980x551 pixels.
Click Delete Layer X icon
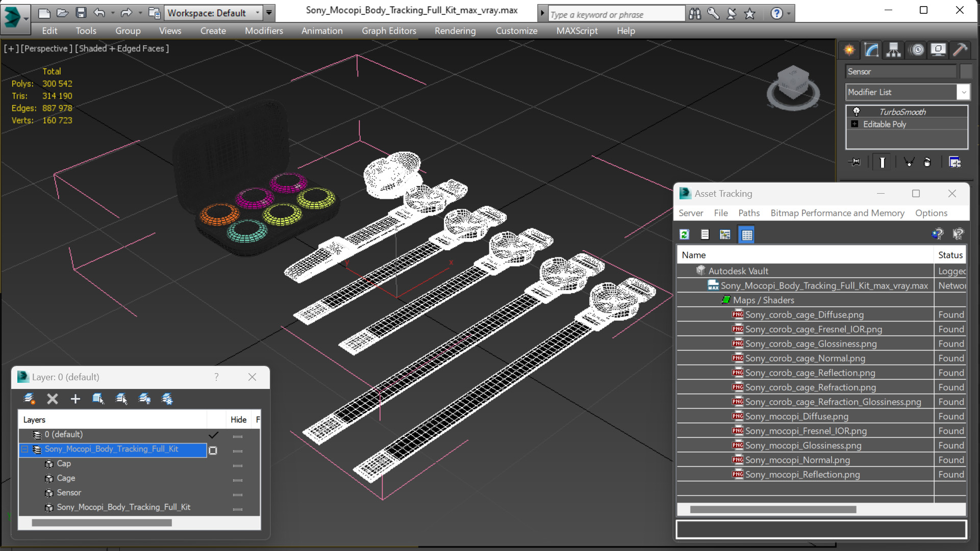point(52,399)
